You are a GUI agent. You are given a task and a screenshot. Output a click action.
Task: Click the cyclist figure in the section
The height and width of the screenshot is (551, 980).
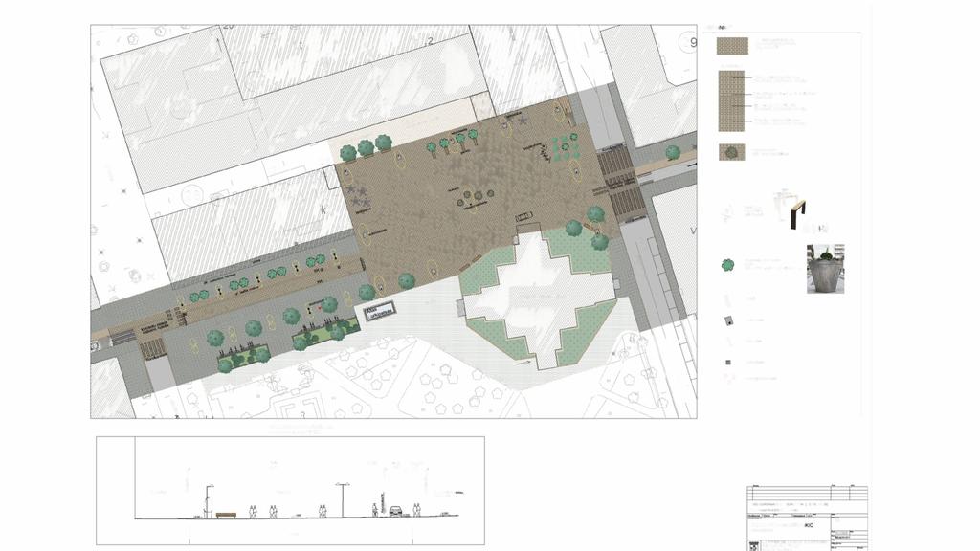pyautogui.click(x=375, y=511)
